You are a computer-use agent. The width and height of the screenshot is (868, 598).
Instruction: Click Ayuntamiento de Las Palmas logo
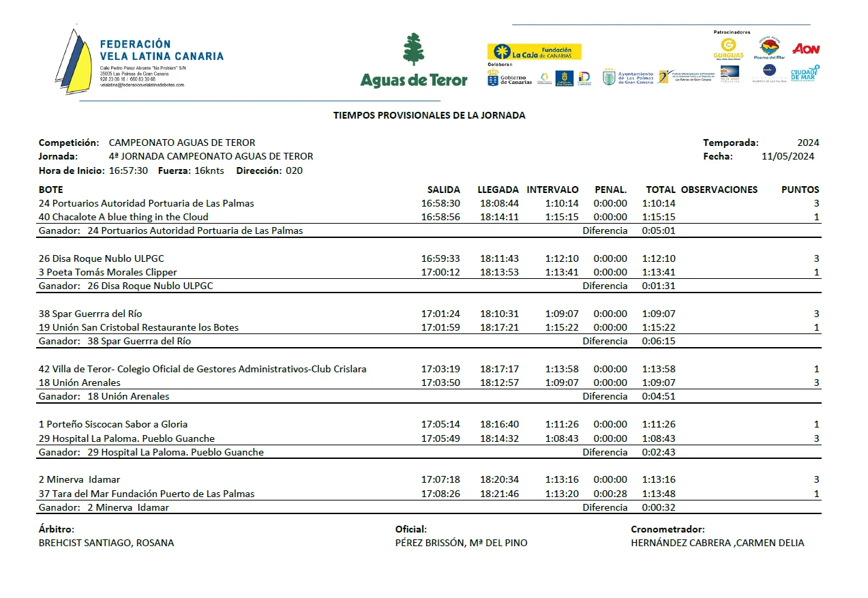pos(628,78)
